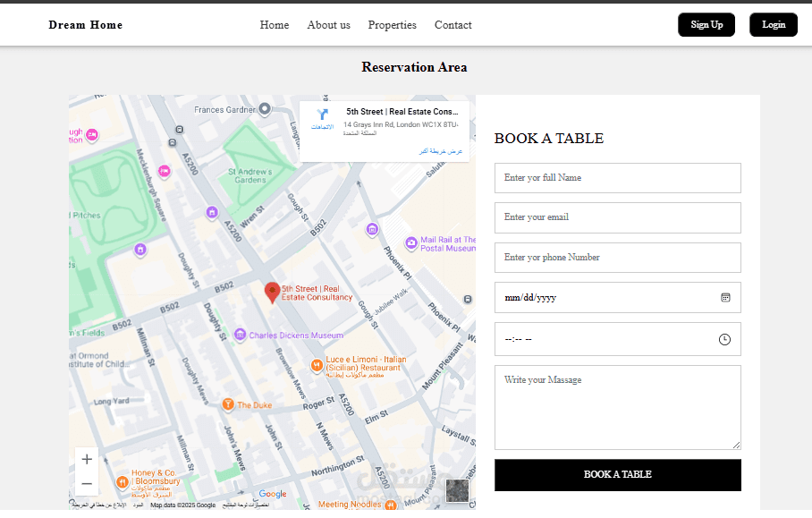Click the blue directions arrow icon

[323, 115]
